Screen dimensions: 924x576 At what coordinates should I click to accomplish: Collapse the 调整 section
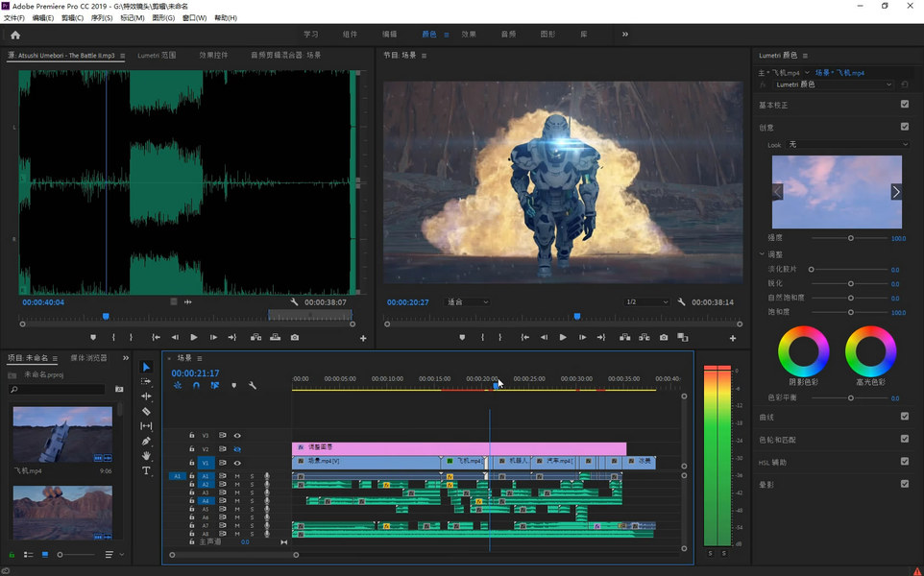(x=762, y=253)
